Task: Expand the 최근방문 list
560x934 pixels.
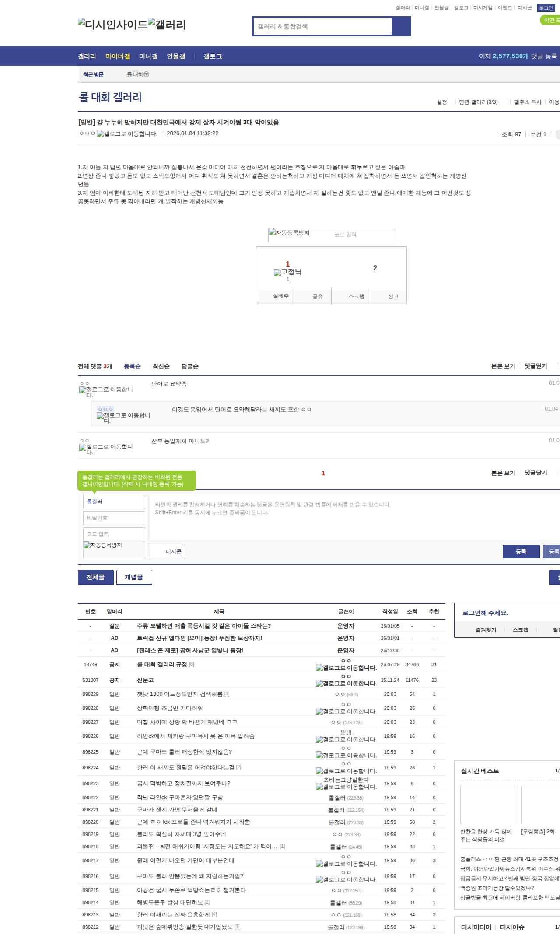Action: pos(93,74)
